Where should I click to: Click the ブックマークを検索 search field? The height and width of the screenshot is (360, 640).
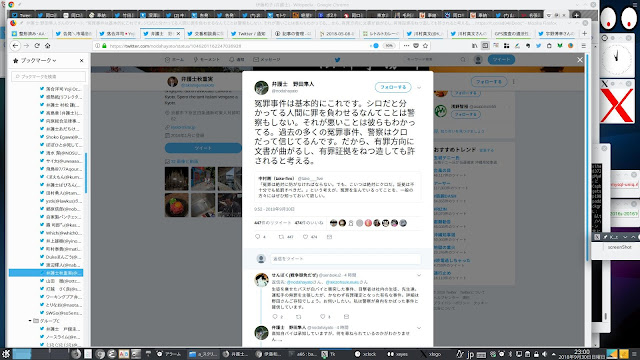click(x=49, y=76)
